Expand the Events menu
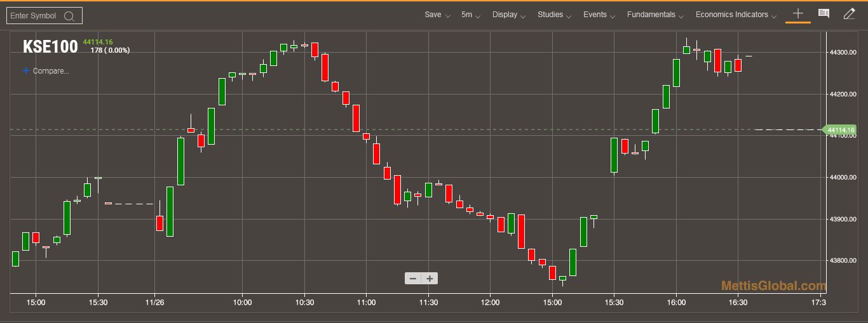The width and height of the screenshot is (868, 323). tap(599, 15)
